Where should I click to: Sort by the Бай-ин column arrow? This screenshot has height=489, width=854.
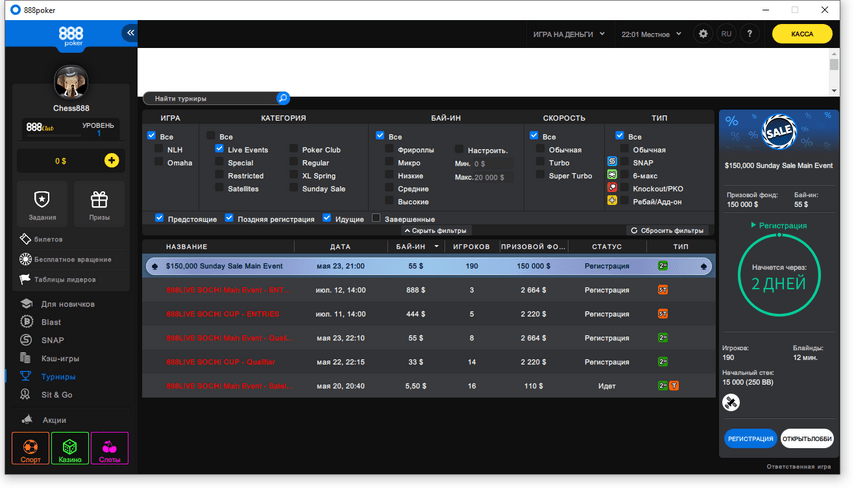[436, 247]
